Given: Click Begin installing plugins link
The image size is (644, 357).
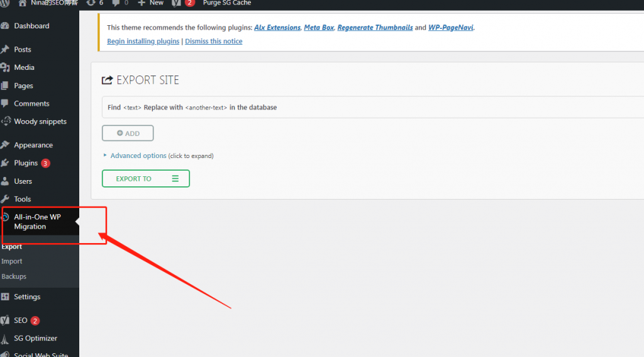Looking at the screenshot, I should [143, 41].
